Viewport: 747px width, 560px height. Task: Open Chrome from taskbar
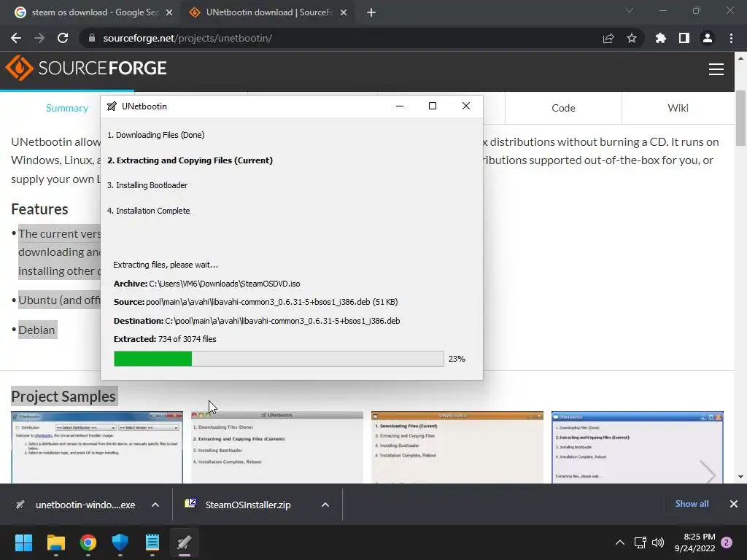tap(88, 542)
